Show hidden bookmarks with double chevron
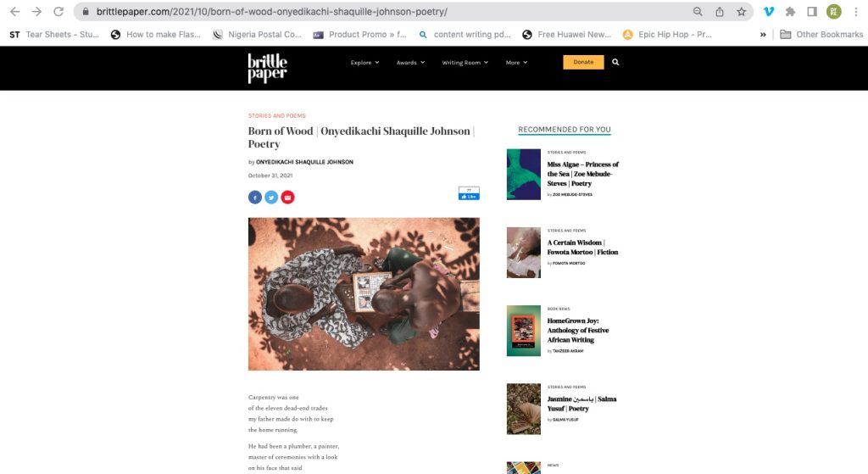The width and height of the screenshot is (868, 474). coord(763,34)
